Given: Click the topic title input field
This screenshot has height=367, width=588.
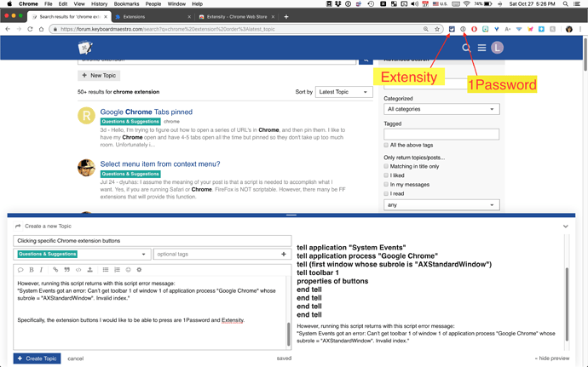Looking at the screenshot, I should click(x=153, y=241).
